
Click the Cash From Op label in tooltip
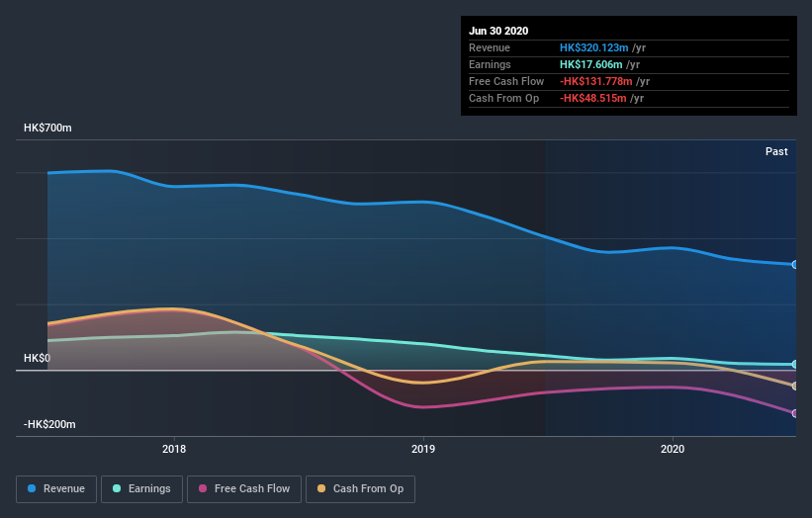click(x=503, y=98)
